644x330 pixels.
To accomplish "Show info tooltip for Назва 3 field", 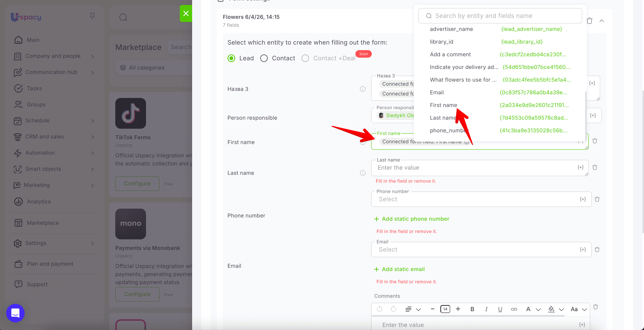I will [363, 89].
